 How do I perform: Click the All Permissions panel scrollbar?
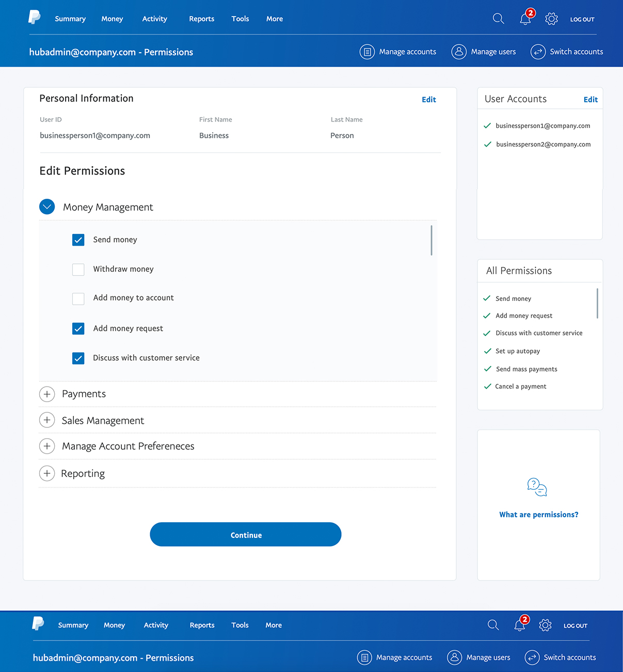point(597,303)
